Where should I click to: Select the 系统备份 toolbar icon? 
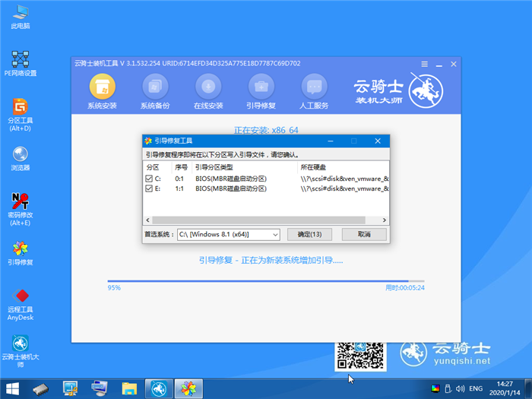click(155, 86)
